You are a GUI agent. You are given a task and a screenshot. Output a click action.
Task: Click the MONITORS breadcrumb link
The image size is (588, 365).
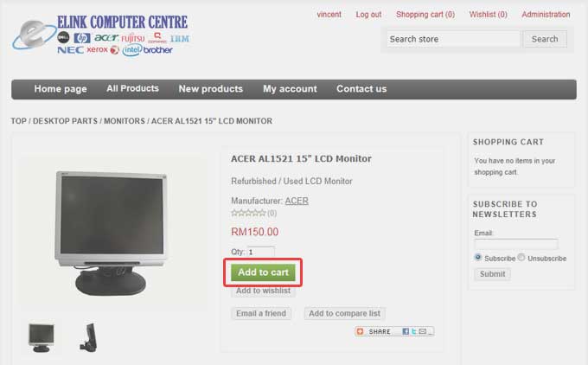pyautogui.click(x=125, y=121)
